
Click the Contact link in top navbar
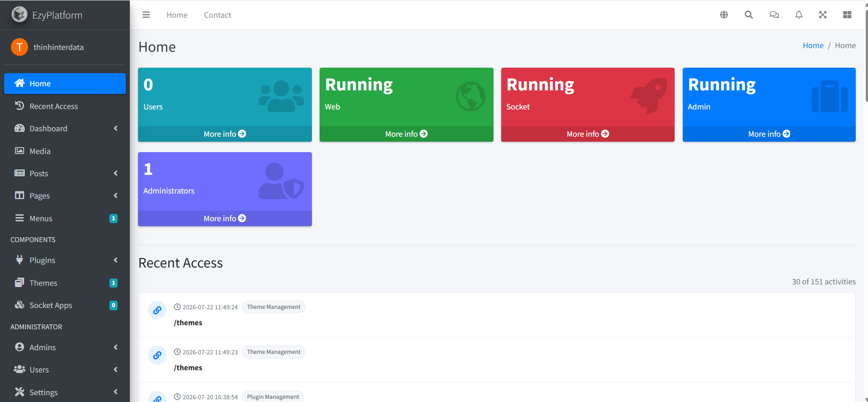[x=217, y=15]
